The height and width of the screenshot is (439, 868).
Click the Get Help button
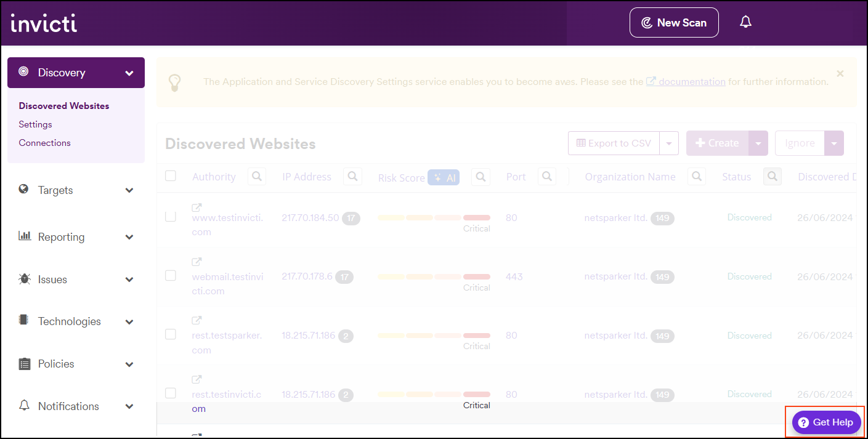[825, 422]
